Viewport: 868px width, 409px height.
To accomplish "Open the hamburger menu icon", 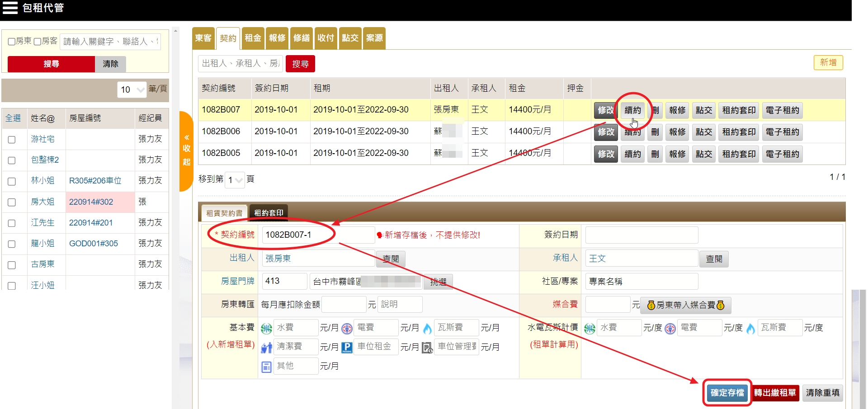I will (x=10, y=8).
